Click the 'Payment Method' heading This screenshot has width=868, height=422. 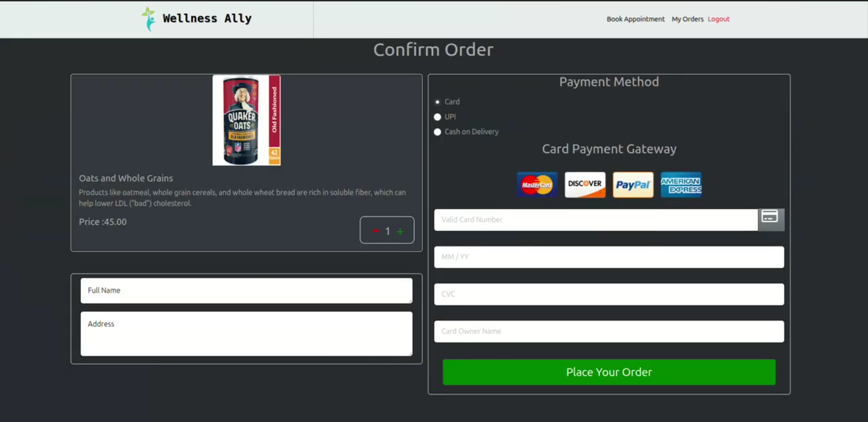609,81
